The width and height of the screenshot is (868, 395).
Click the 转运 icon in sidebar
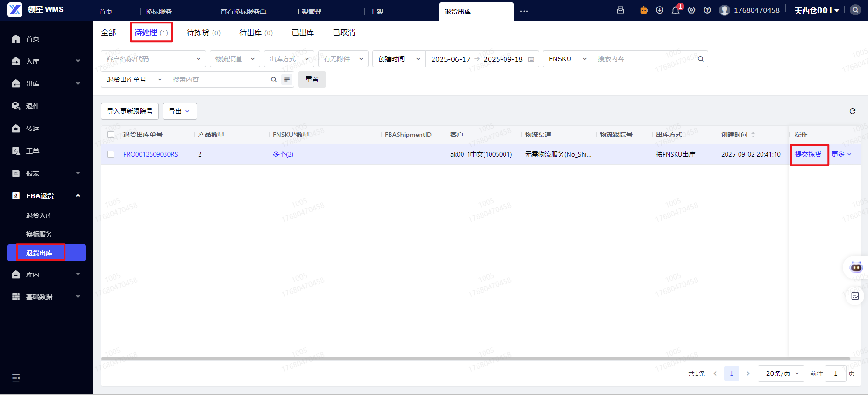pos(16,129)
